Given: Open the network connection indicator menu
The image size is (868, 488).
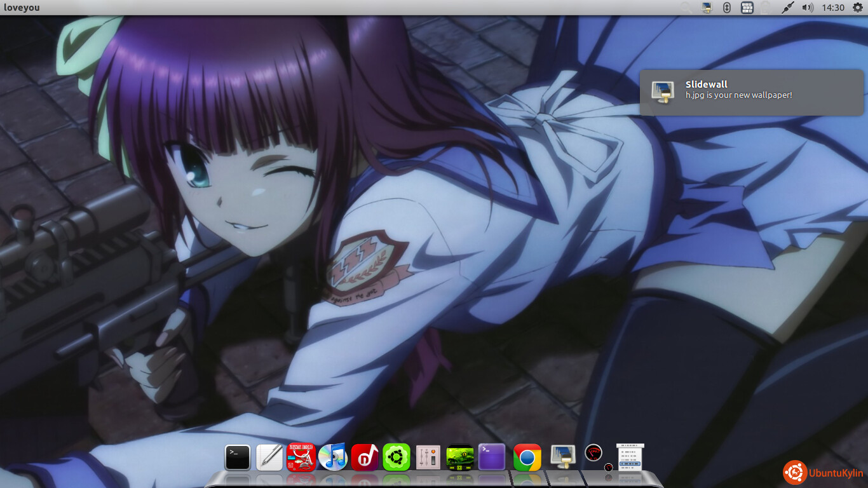Looking at the screenshot, I should pos(787,8).
